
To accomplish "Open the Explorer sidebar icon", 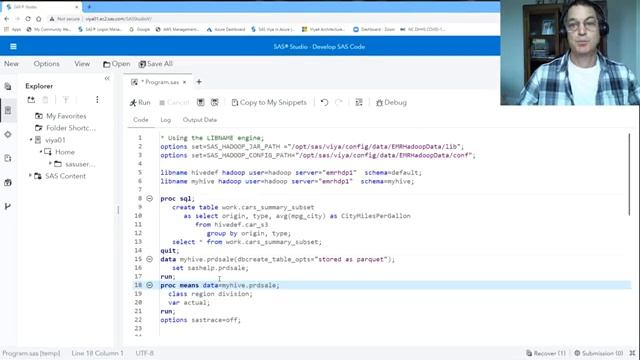I will (8, 110).
